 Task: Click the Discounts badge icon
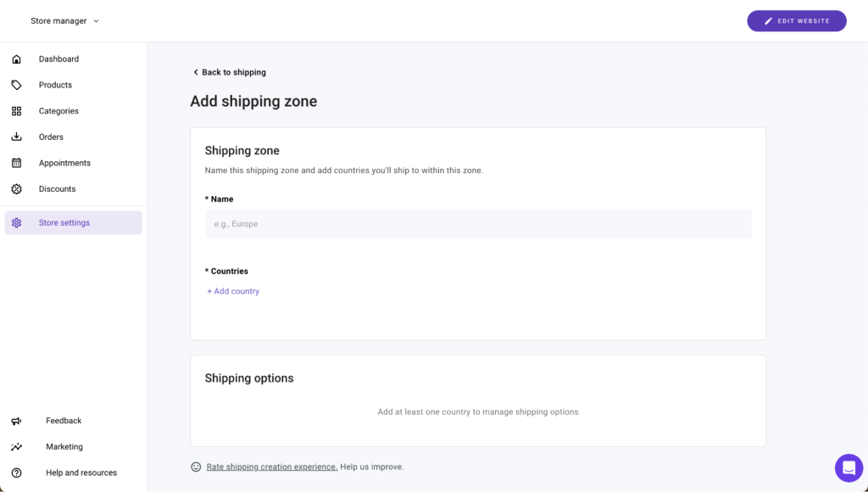[17, 188]
